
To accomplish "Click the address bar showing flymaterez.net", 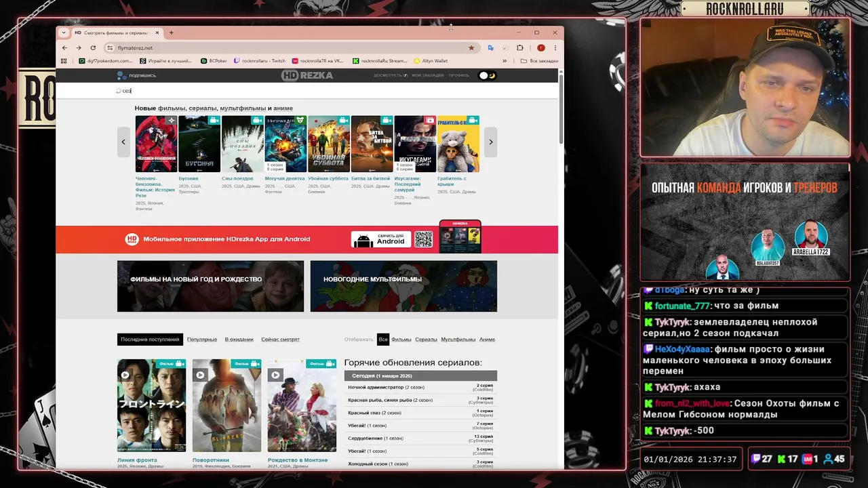I will pos(292,47).
